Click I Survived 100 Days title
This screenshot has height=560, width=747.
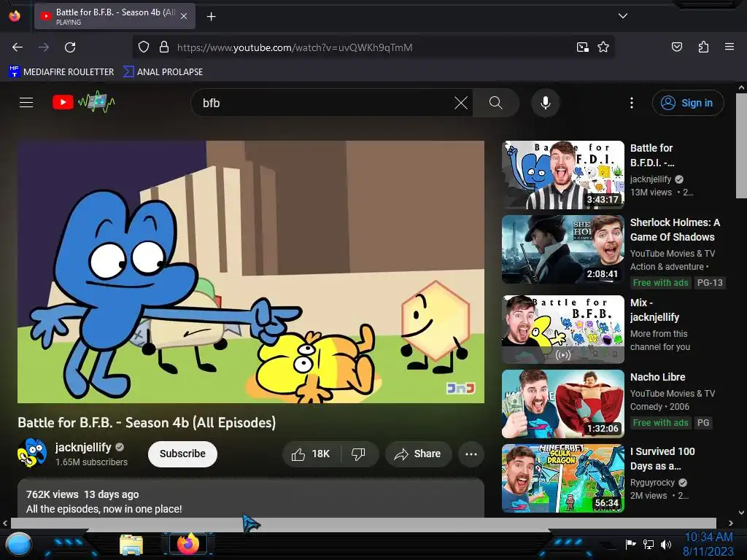pyautogui.click(x=662, y=458)
